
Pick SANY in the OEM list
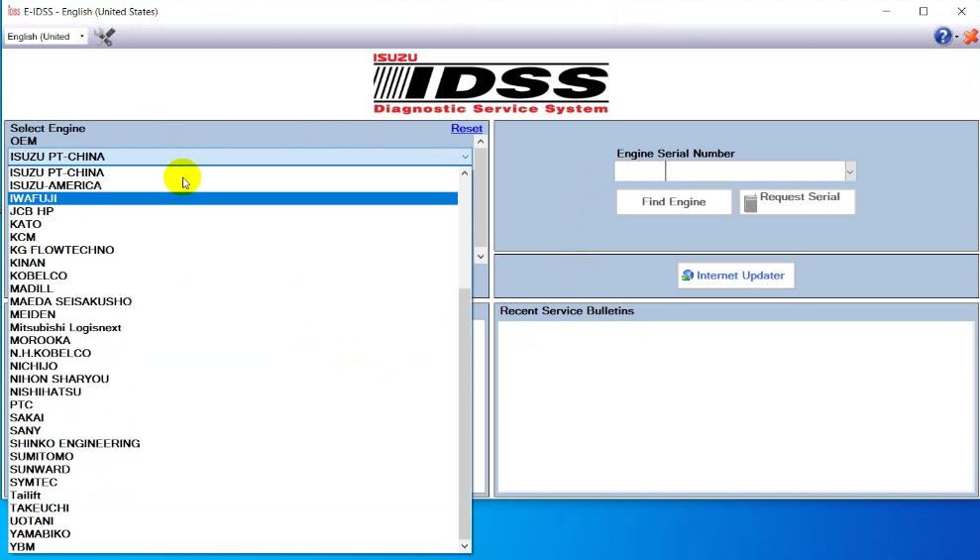(233, 430)
